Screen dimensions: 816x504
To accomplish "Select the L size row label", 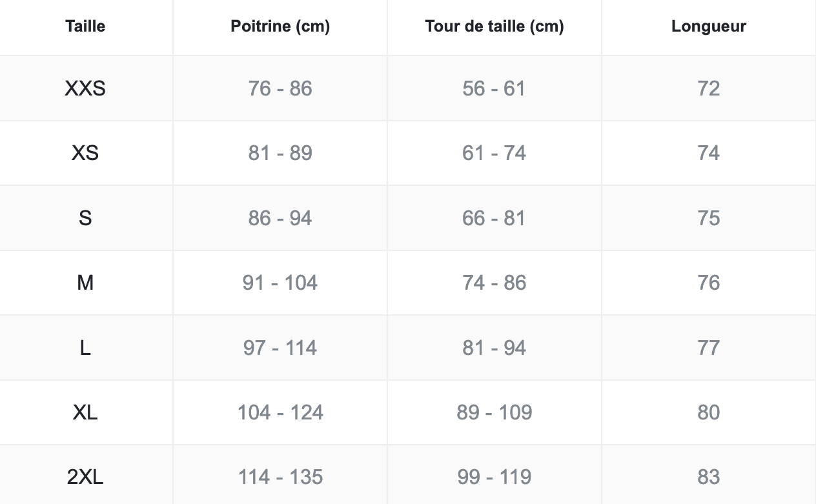I will [85, 348].
